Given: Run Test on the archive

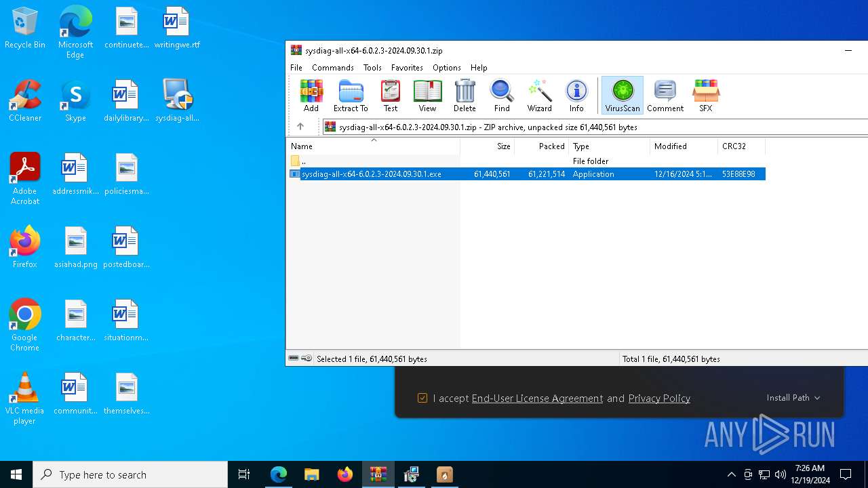Looking at the screenshot, I should coord(391,96).
